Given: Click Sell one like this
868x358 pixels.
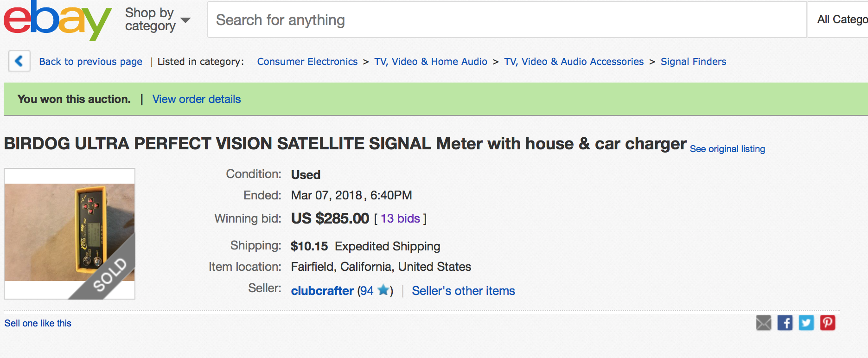Looking at the screenshot, I should [x=38, y=323].
